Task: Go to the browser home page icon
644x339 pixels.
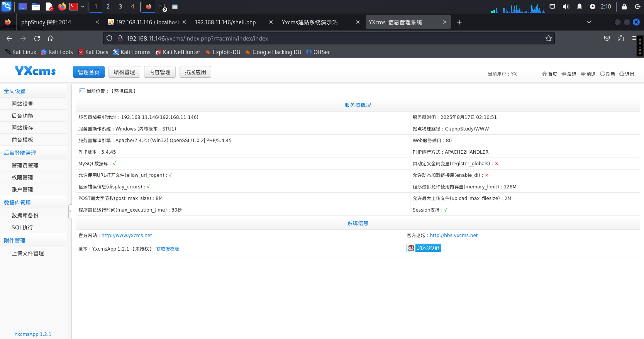Action: point(51,39)
